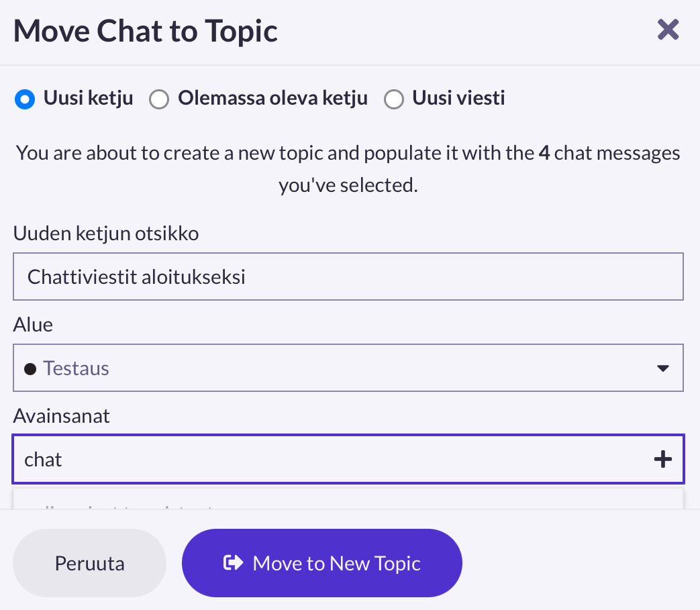Click the plus icon in Avainsanat field
The image size is (700, 610).
[662, 459]
